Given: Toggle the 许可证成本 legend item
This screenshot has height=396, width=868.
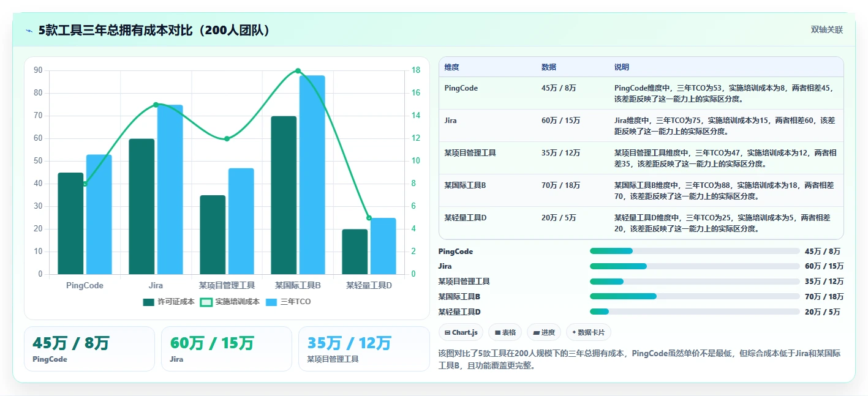Looking at the screenshot, I should (x=168, y=302).
